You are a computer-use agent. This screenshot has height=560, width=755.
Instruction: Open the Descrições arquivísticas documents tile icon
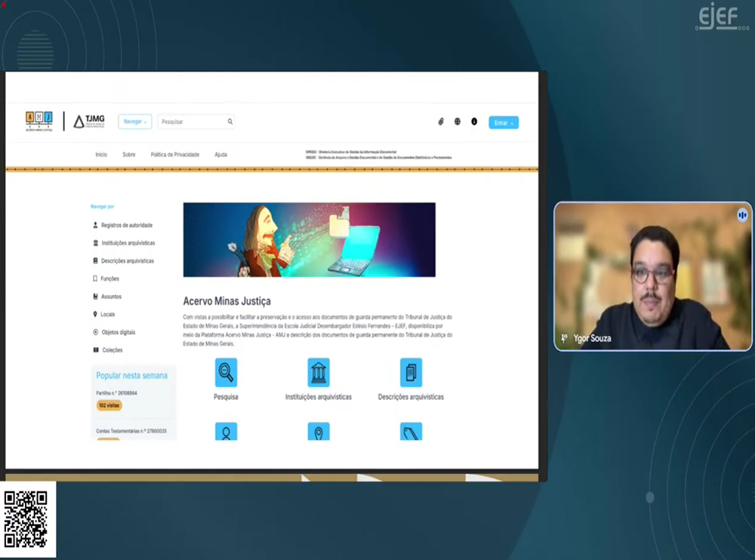pyautogui.click(x=411, y=372)
